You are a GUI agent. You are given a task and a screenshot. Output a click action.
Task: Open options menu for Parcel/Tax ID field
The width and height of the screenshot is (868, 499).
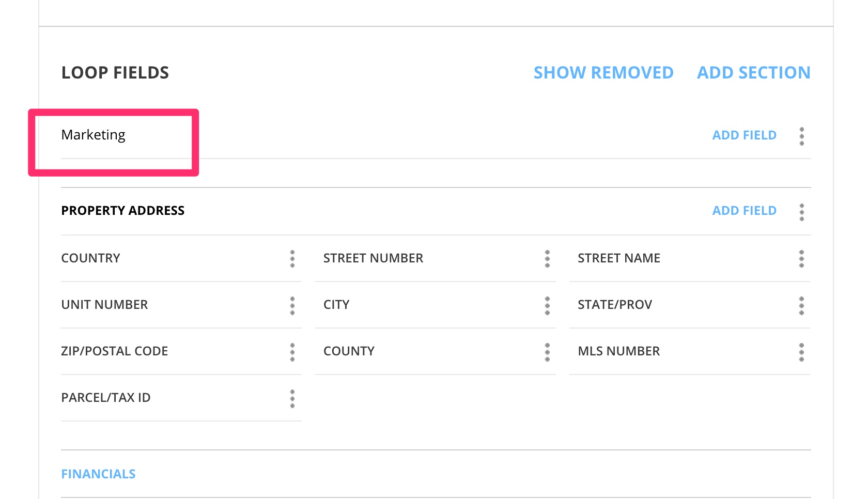pyautogui.click(x=292, y=398)
